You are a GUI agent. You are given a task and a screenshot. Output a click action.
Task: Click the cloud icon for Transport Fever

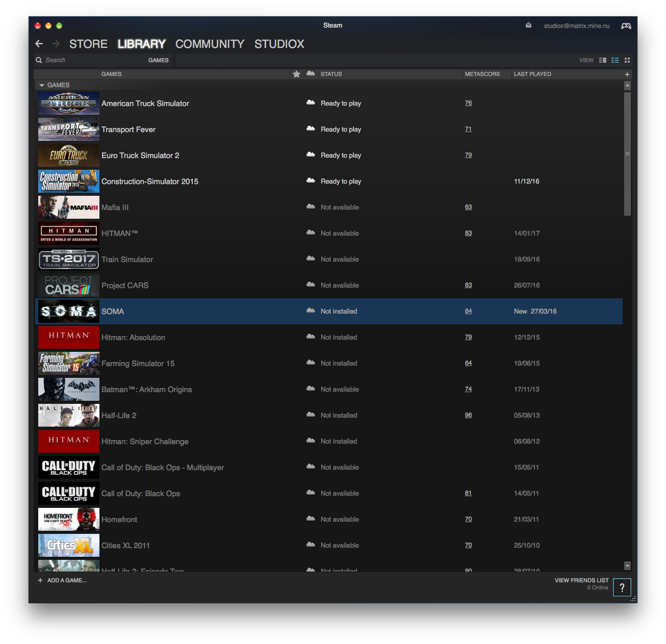coord(311,128)
